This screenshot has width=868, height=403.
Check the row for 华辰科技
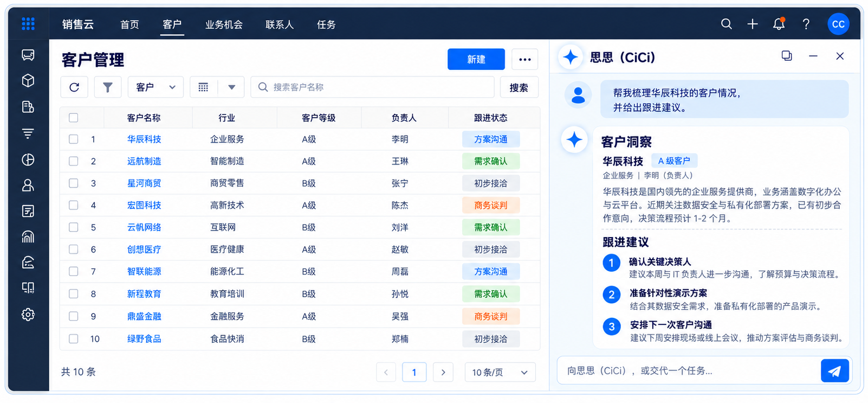coord(74,139)
